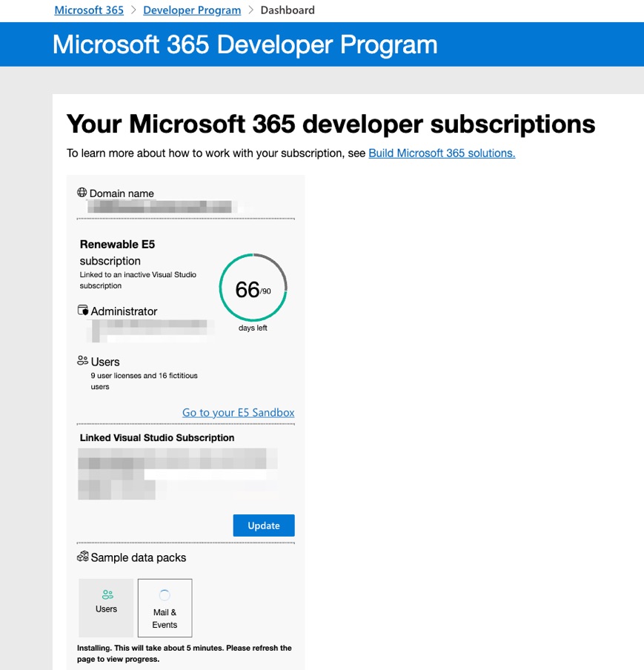Click the 'days left' label
Image resolution: width=644 pixels, height=670 pixels.
click(253, 328)
